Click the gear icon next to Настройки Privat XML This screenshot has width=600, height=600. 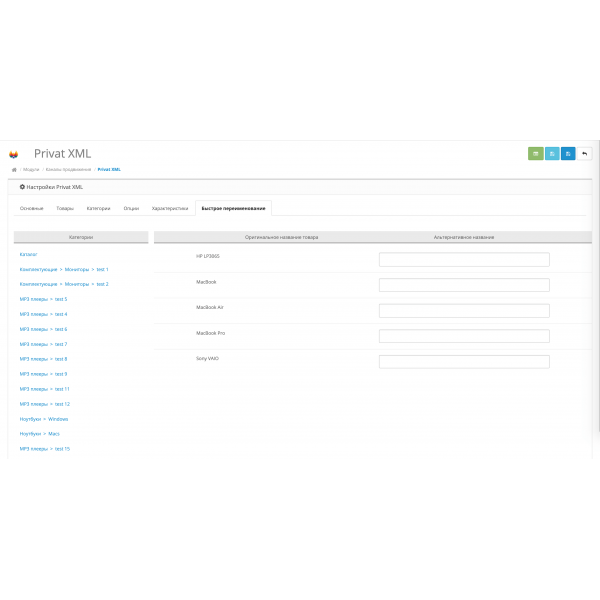pos(22,187)
